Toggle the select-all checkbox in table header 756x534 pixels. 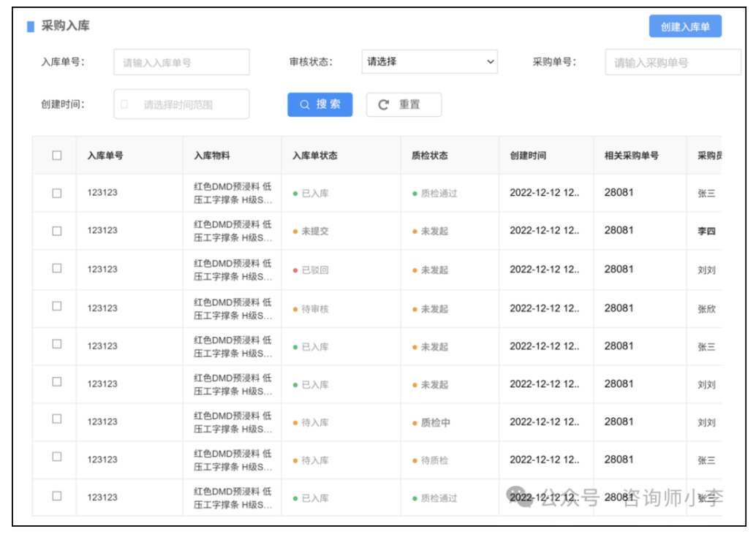click(x=57, y=156)
